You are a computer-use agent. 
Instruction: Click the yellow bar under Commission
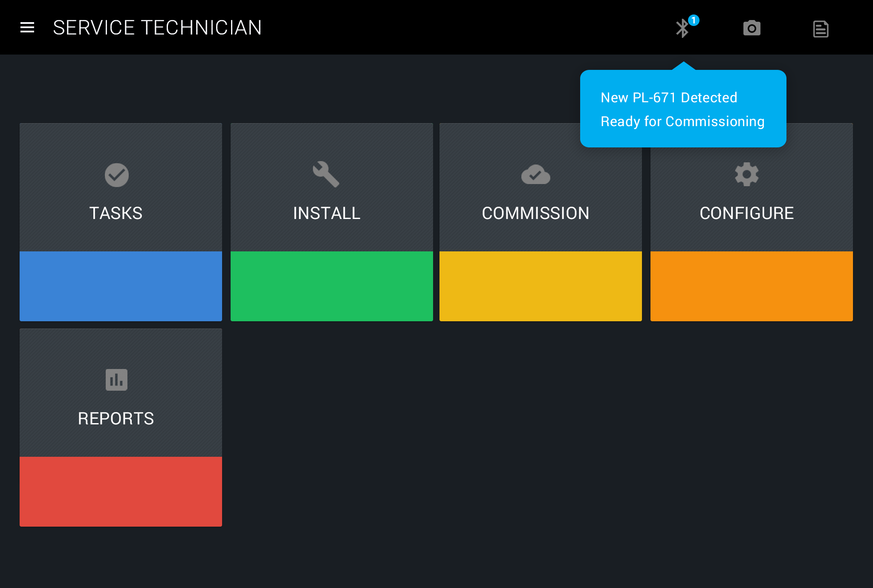tap(541, 286)
